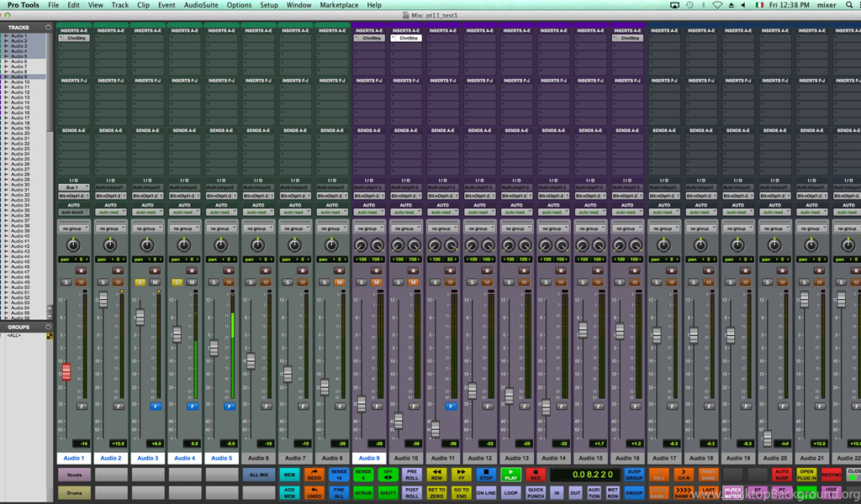This screenshot has width=861, height=504.
Task: Click the ALL MIX button
Action: [258, 475]
